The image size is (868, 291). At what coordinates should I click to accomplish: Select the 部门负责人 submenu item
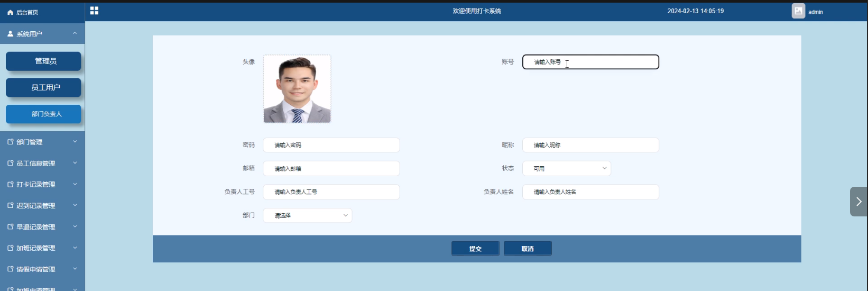43,114
